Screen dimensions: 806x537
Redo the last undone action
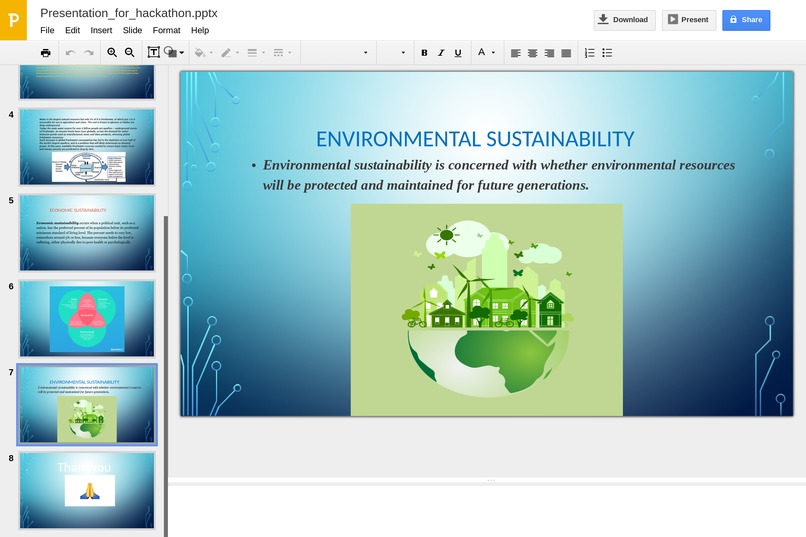point(89,52)
